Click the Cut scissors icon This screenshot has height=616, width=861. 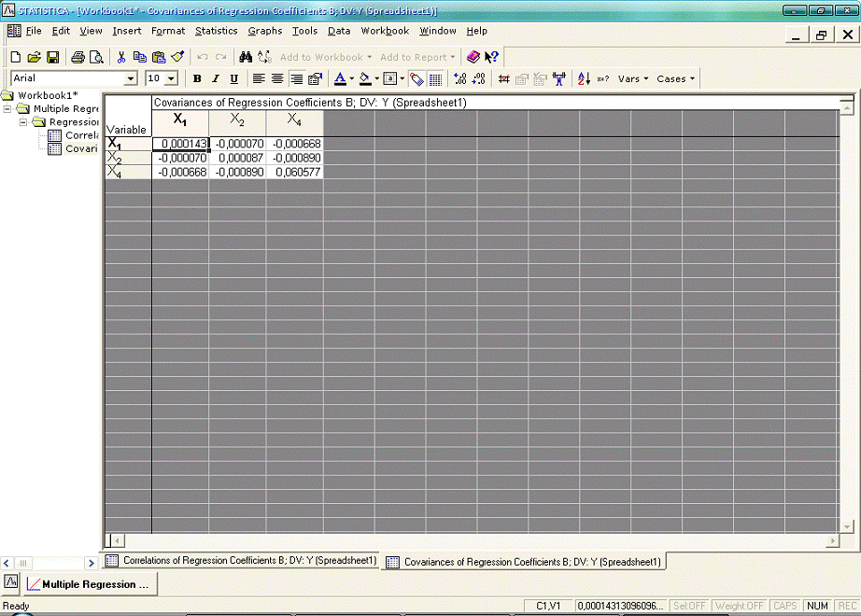[121, 57]
